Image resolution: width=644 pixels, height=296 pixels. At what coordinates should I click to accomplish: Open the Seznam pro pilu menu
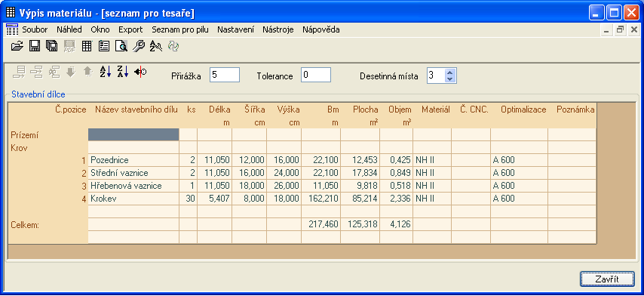click(x=180, y=29)
